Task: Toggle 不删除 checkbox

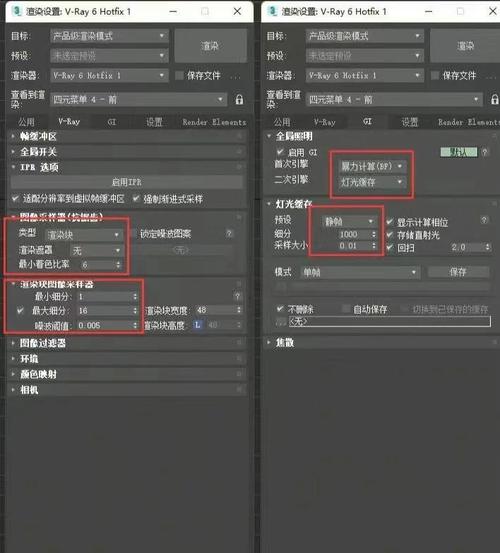Action: click(x=280, y=309)
